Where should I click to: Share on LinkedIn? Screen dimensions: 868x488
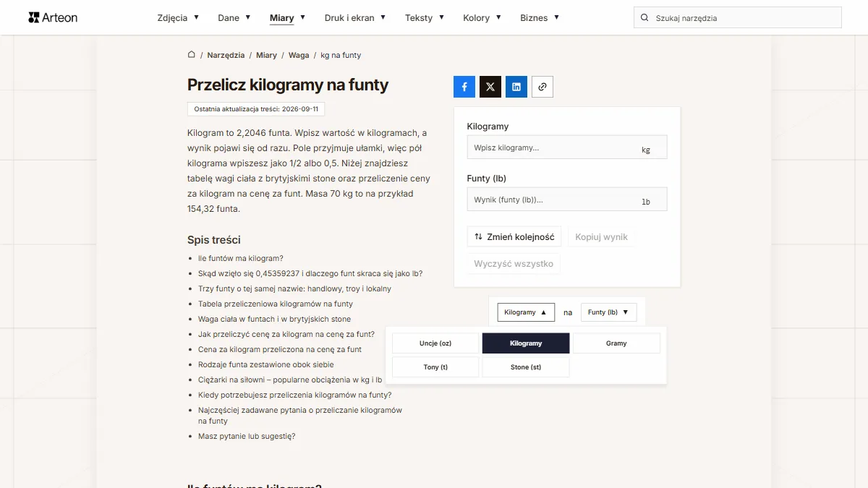[x=516, y=87]
